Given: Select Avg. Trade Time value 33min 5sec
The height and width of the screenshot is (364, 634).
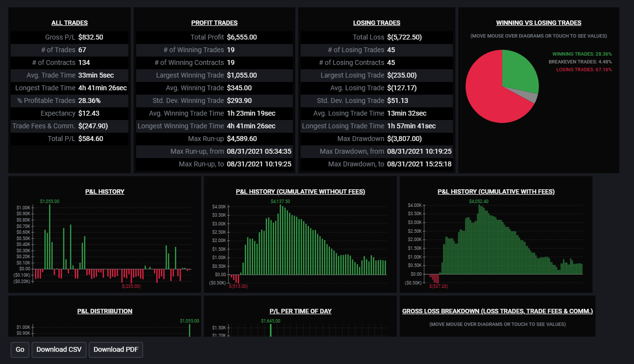Looking at the screenshot, I should coord(96,75).
